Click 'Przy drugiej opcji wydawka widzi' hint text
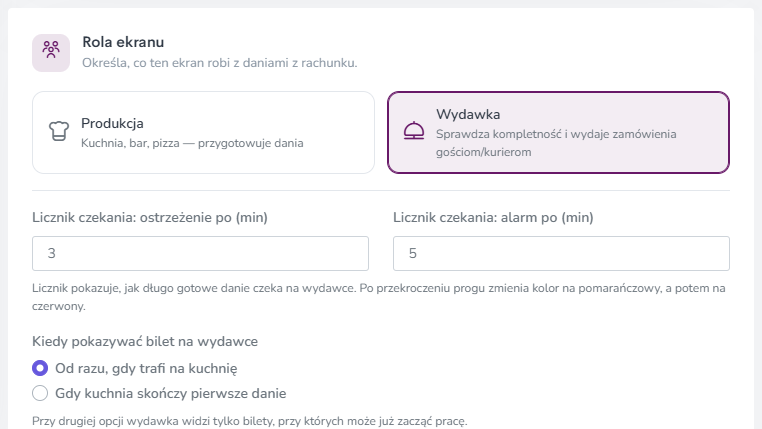 250,421
